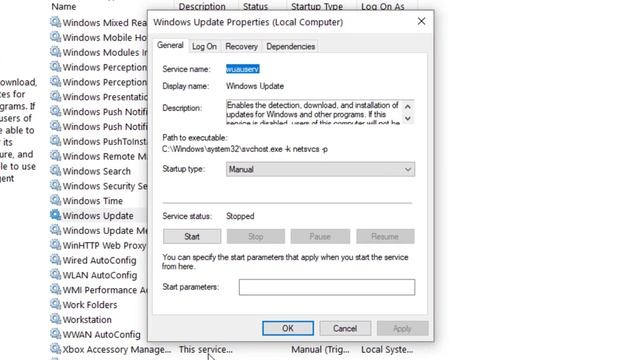This screenshot has width=640, height=360.
Task: Sort services by Name column header
Action: [64, 6]
